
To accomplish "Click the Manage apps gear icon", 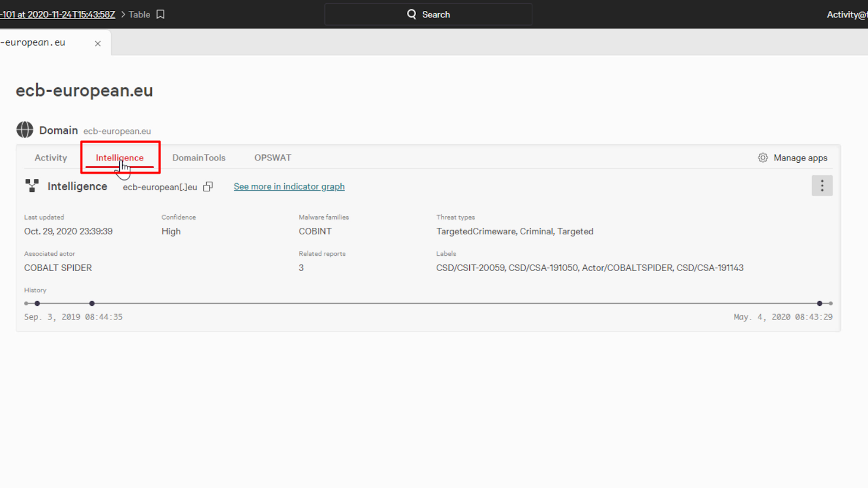I will point(763,158).
